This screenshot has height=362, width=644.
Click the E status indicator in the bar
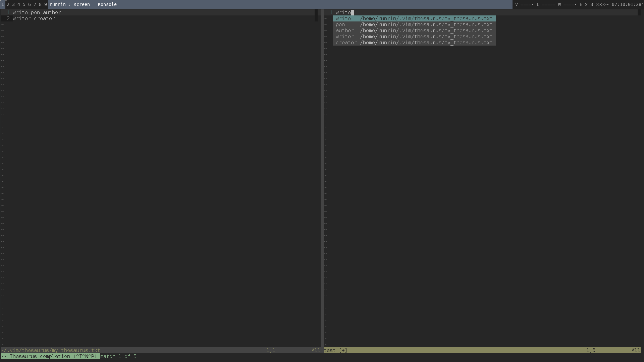581,4
